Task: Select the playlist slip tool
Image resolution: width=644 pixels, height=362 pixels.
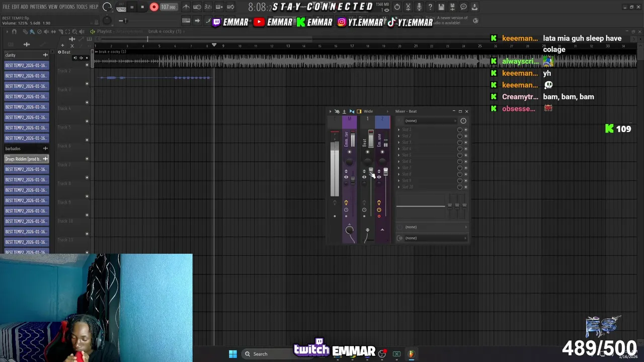Action: click(53, 32)
